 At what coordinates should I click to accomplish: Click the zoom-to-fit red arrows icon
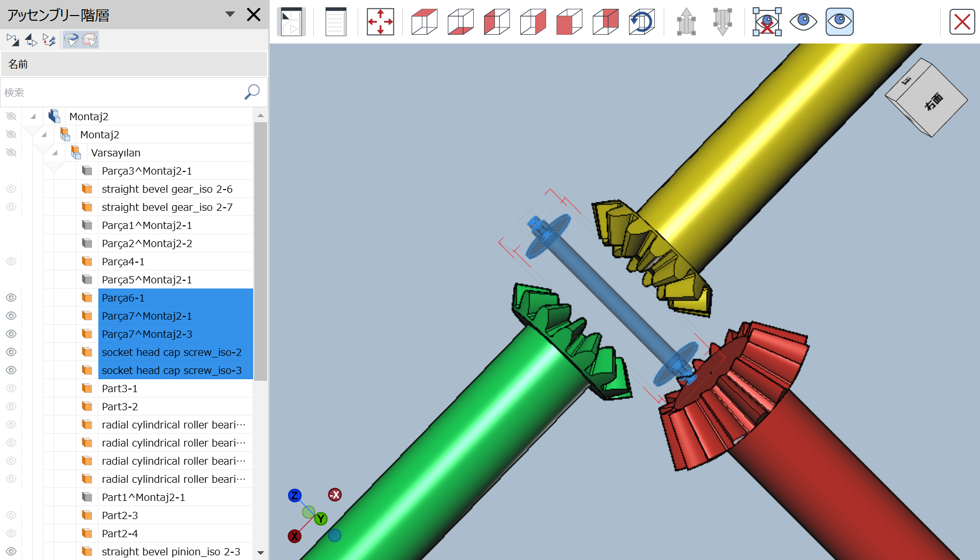tap(381, 22)
